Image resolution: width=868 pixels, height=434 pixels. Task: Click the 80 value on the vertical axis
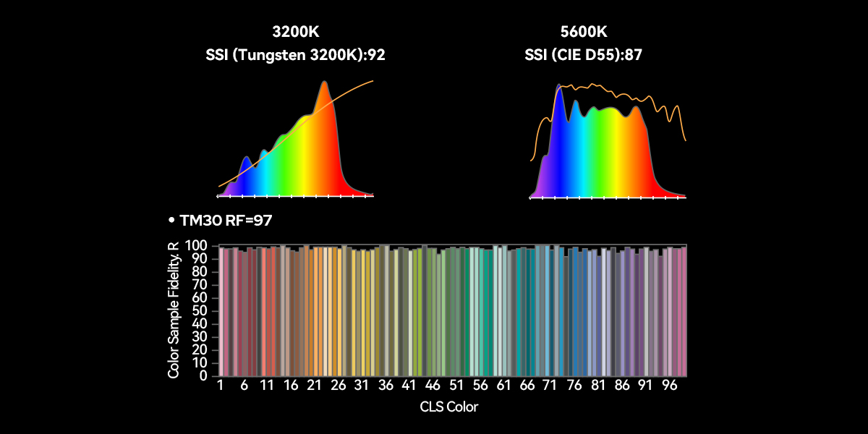click(200, 272)
